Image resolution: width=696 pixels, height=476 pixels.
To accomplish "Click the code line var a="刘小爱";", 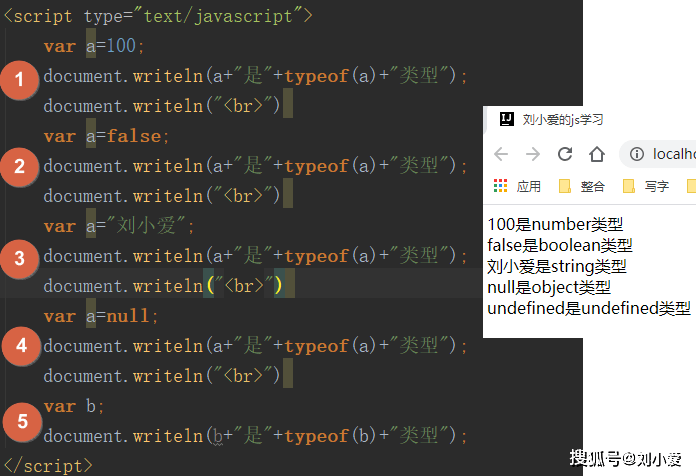I will pos(119,226).
